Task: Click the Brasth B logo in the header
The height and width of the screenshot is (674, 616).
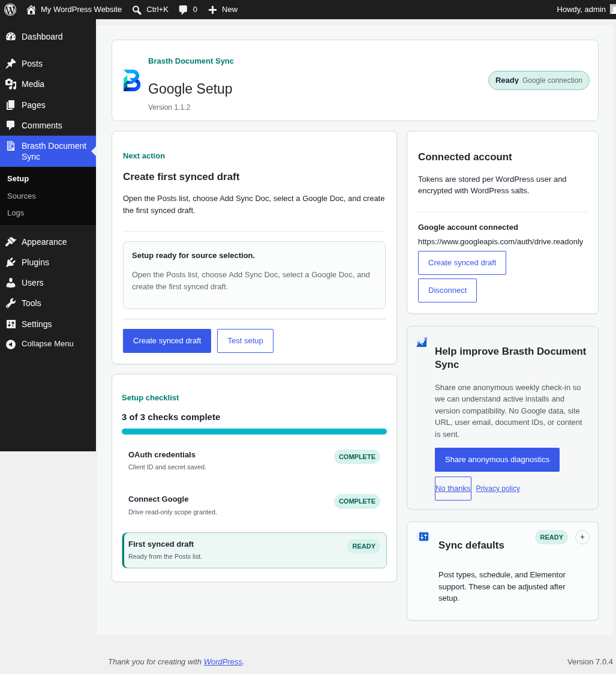Action: coord(131,81)
